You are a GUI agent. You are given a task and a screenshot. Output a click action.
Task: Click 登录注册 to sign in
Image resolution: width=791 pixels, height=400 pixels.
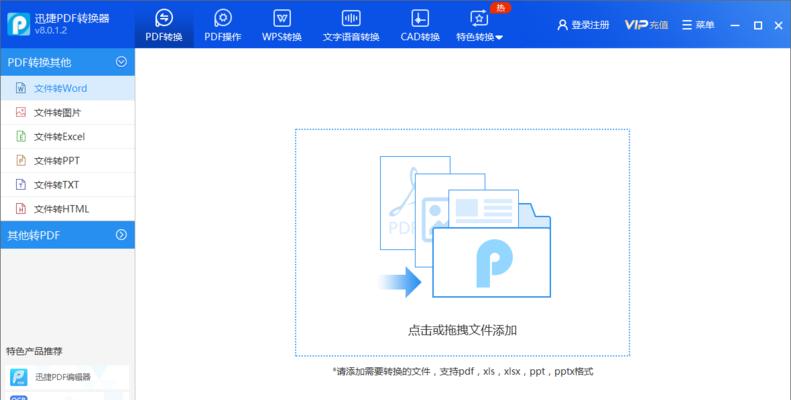coord(583,25)
